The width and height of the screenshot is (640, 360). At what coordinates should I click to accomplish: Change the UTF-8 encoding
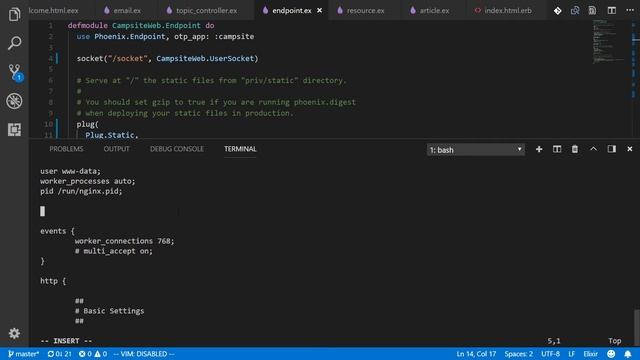point(550,354)
